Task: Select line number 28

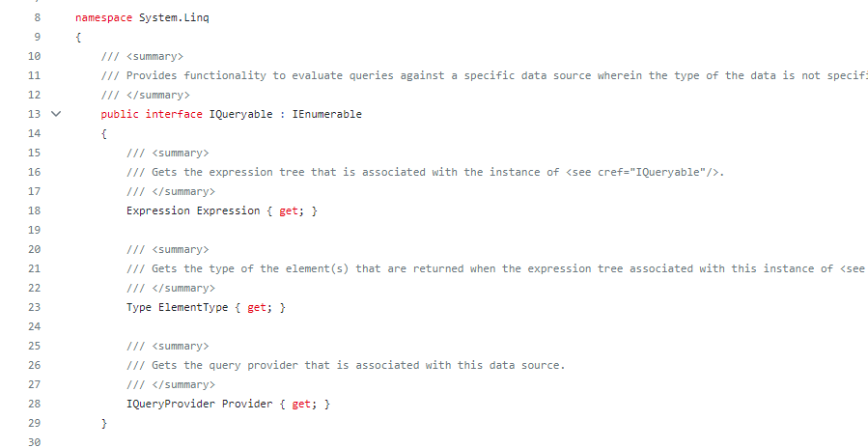Action: click(35, 404)
